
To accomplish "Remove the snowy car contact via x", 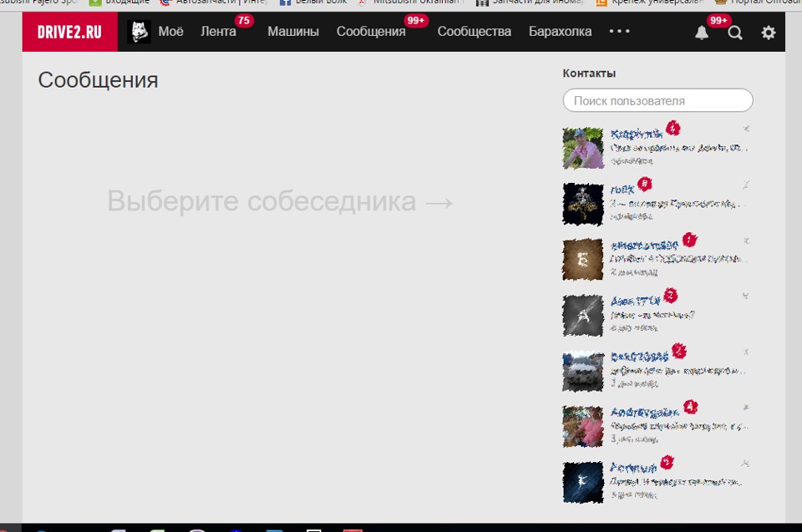I will [746, 352].
